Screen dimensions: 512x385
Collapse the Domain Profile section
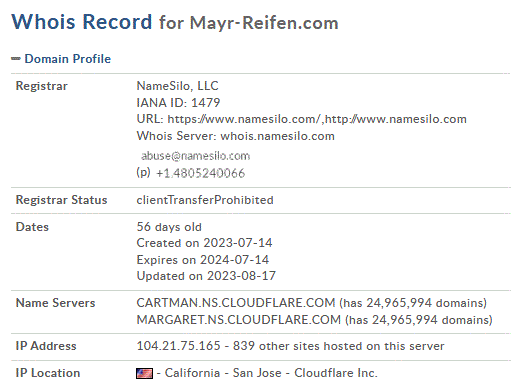pyautogui.click(x=16, y=59)
